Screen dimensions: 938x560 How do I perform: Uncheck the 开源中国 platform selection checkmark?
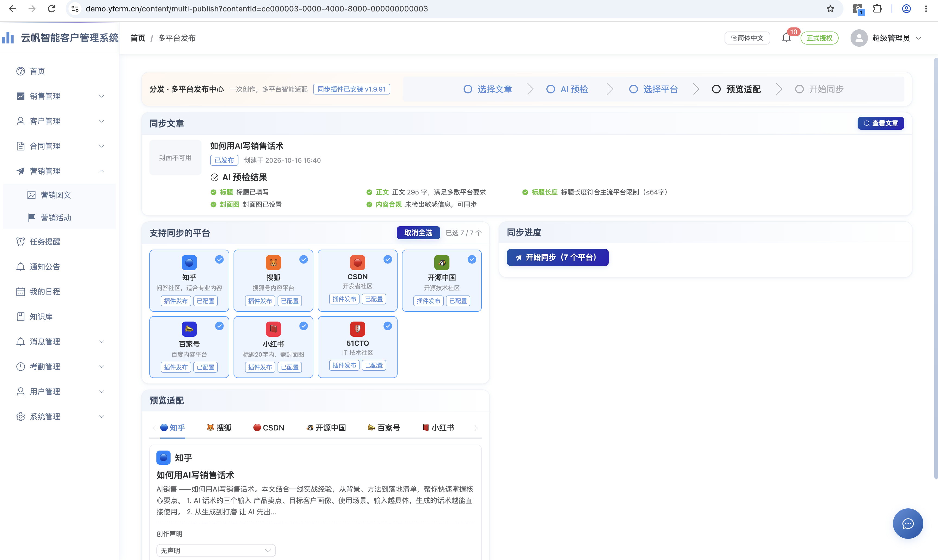click(472, 259)
